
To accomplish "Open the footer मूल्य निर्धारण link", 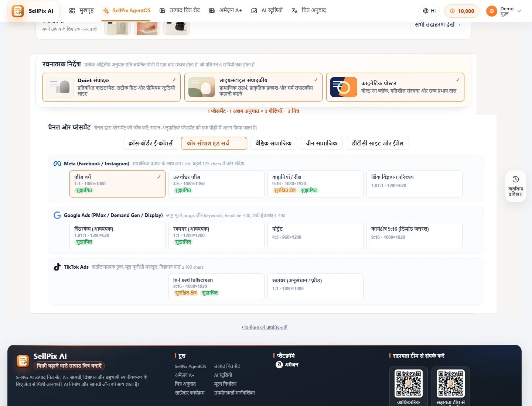I will (225, 384).
